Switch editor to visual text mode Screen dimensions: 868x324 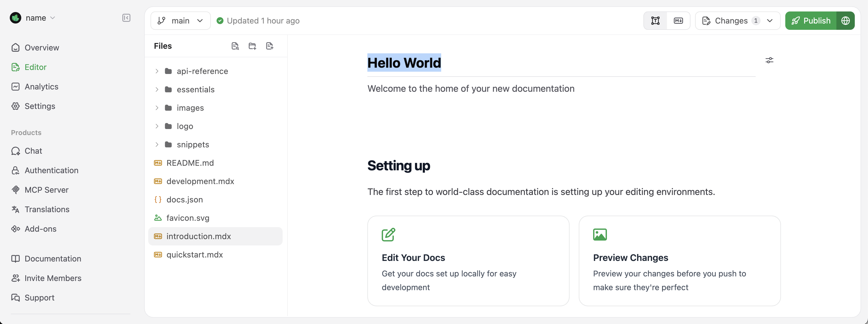655,21
